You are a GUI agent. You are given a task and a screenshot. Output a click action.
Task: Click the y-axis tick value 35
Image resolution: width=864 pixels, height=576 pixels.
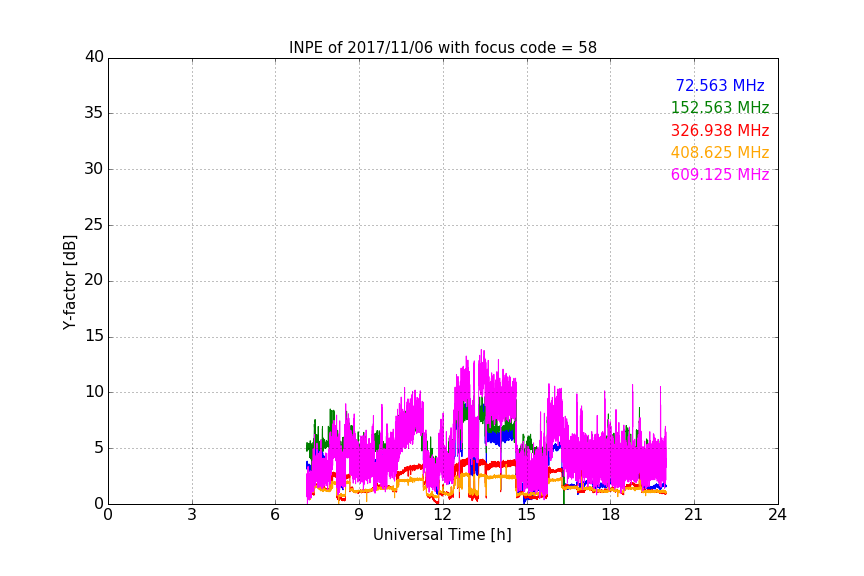(x=94, y=113)
